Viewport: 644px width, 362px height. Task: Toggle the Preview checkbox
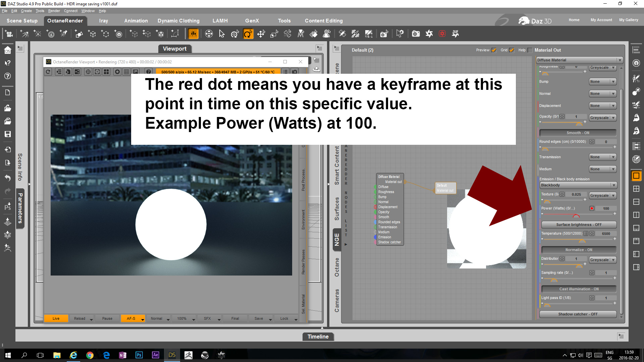click(x=494, y=50)
